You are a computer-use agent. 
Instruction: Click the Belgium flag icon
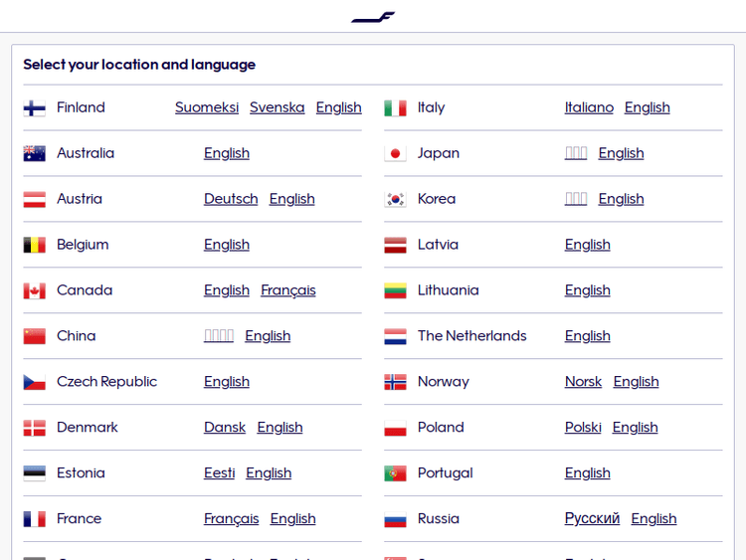pos(34,245)
